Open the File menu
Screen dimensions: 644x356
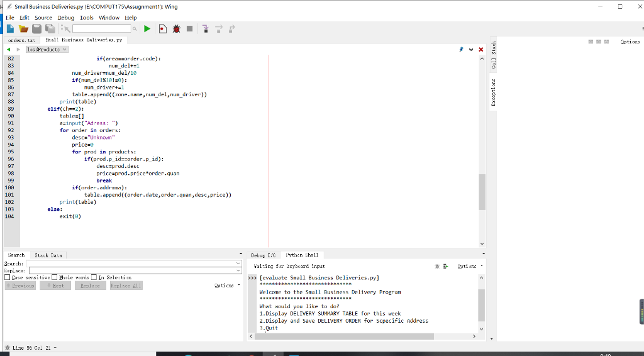[10, 18]
